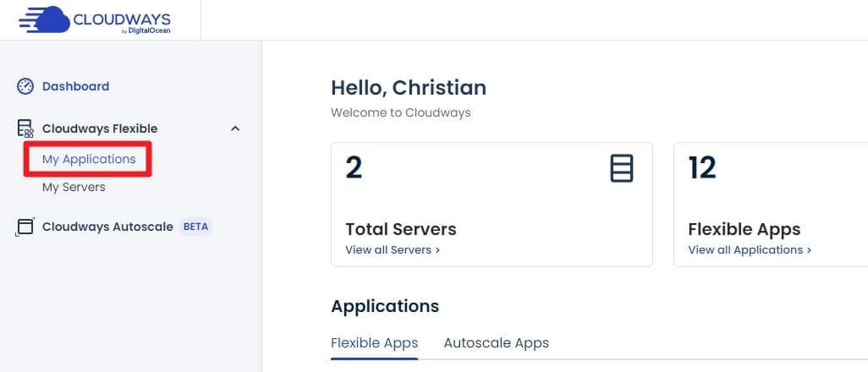Viewport: 868px width, 372px height.
Task: Click the Flexible Apps card heading
Action: [744, 229]
